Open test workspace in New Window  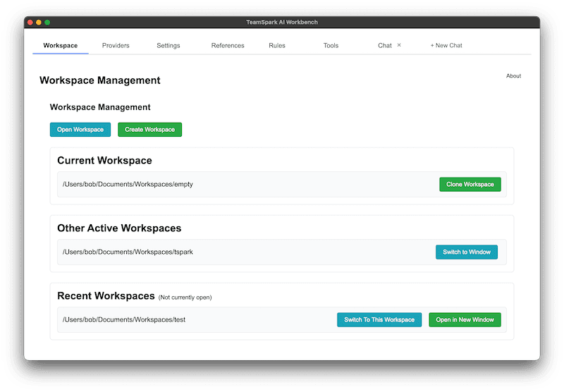click(x=465, y=319)
